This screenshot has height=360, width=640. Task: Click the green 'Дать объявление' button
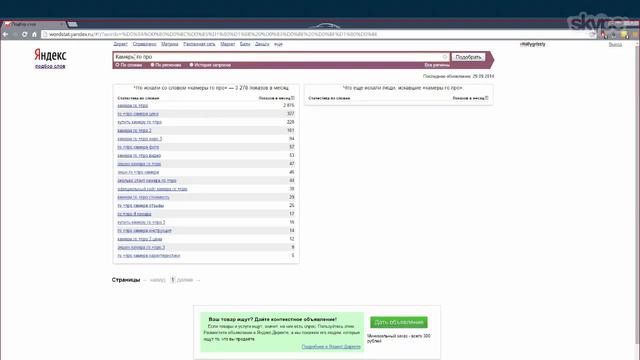pos(399,322)
